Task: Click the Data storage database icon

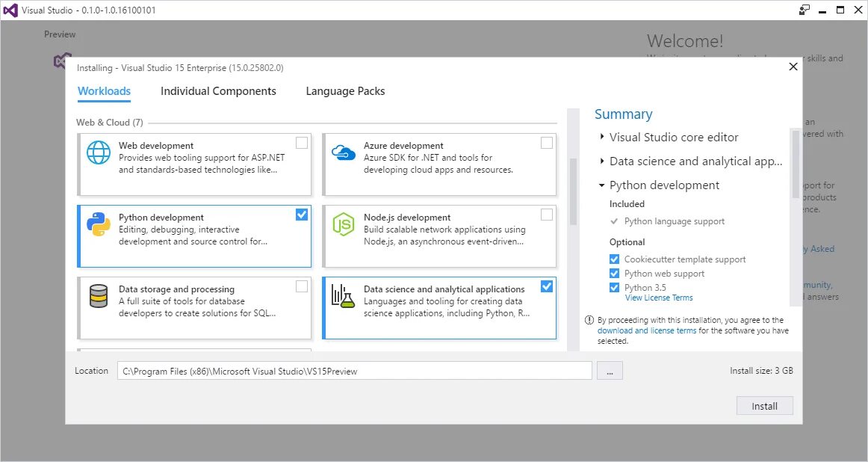Action: click(x=99, y=296)
